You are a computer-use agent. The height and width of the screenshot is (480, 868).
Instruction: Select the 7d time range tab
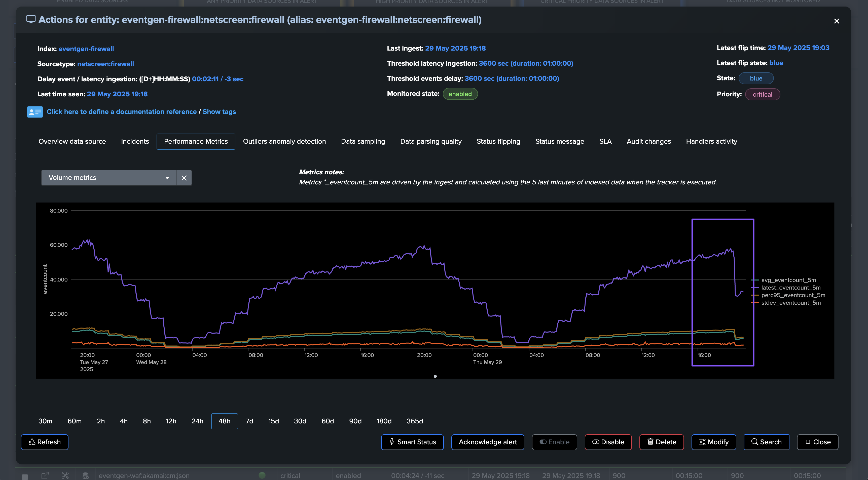pos(249,421)
